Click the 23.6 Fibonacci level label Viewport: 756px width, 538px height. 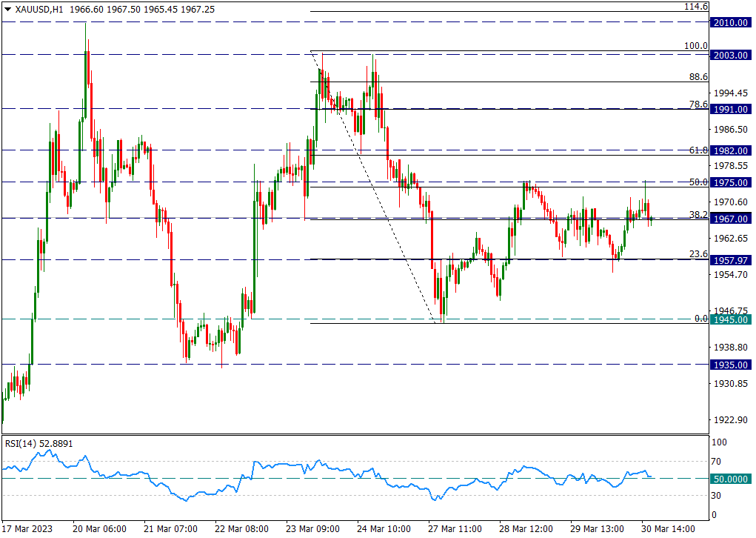(x=699, y=253)
